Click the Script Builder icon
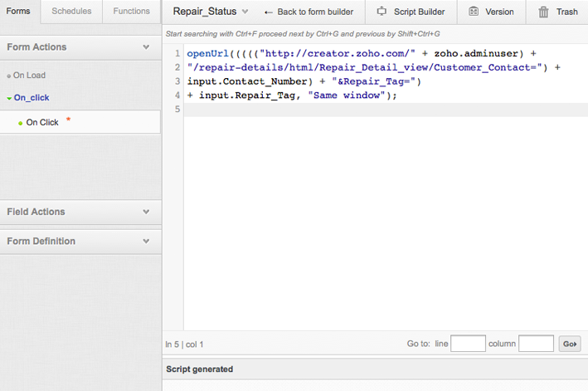This screenshot has width=588, height=391. 381,12
